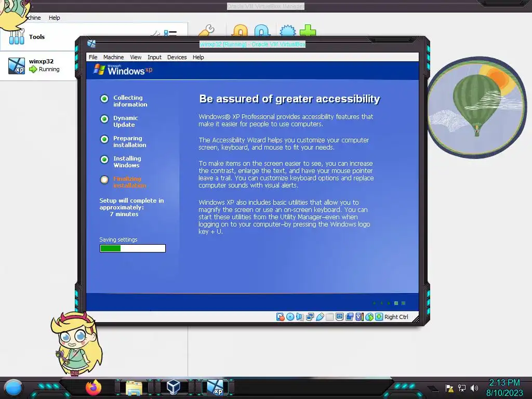
Task: Click Preparing installation step indicator
Action: 104,139
